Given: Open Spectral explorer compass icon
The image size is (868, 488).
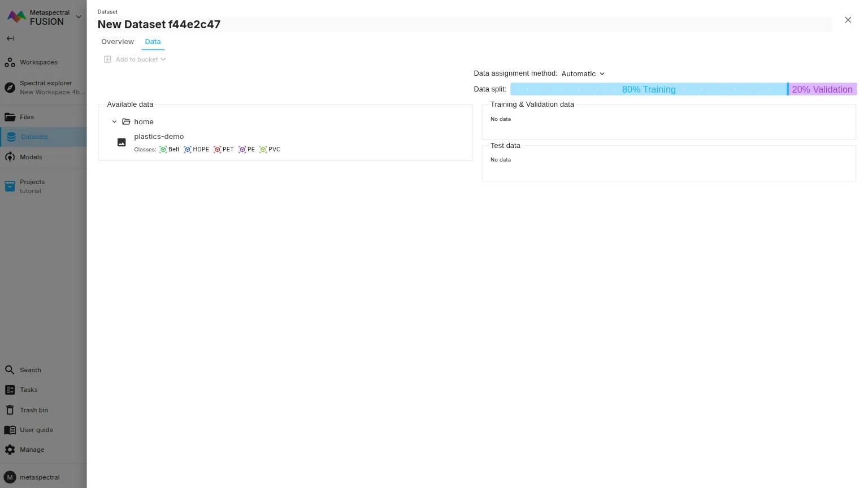Looking at the screenshot, I should click(x=10, y=88).
